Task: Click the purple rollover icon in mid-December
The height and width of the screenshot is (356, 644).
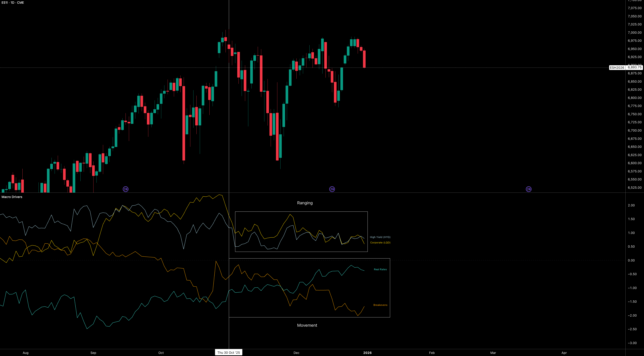Action: coord(332,189)
